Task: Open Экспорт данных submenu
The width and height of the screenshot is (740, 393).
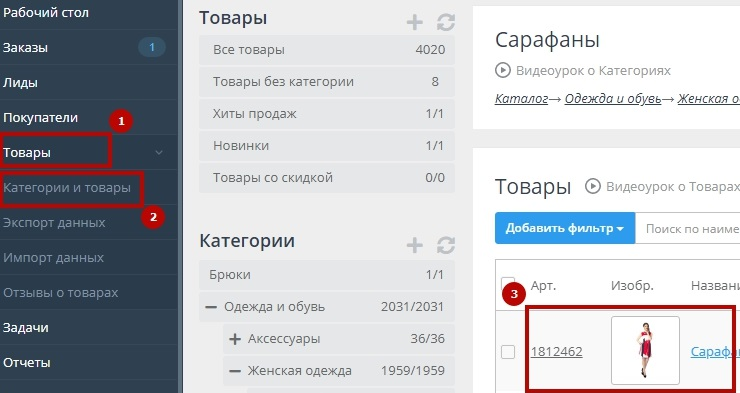Action: (54, 222)
